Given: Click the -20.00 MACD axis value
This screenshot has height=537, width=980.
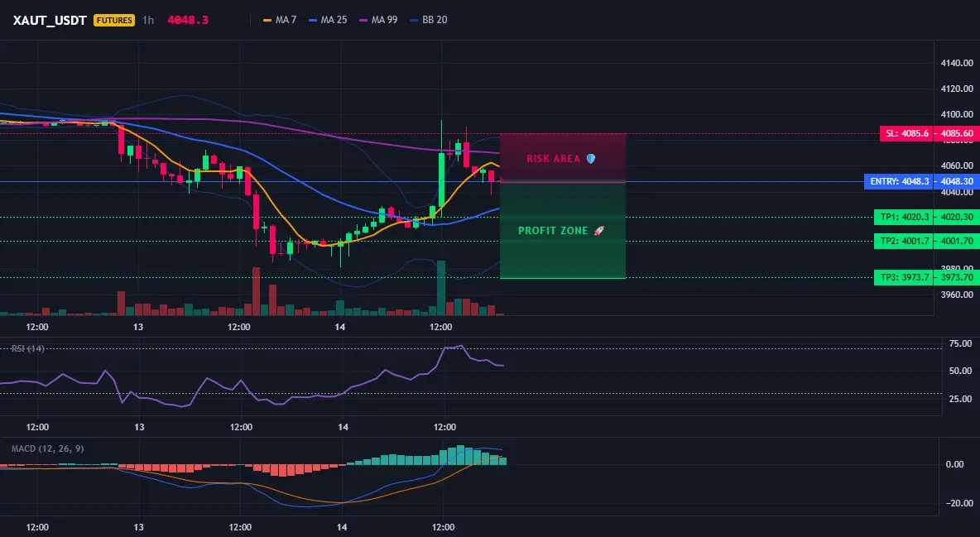Looking at the screenshot, I should tap(958, 503).
